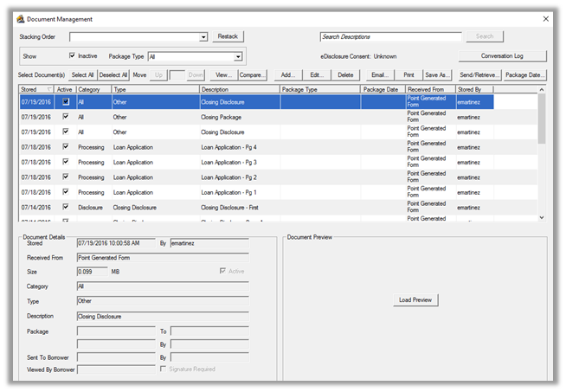Move document Up button
The image size is (566, 392).
[x=158, y=75]
